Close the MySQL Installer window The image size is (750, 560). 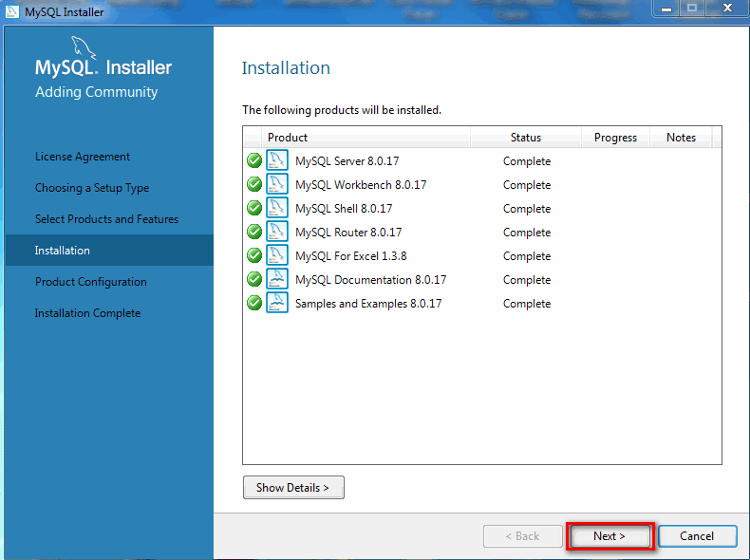727,9
